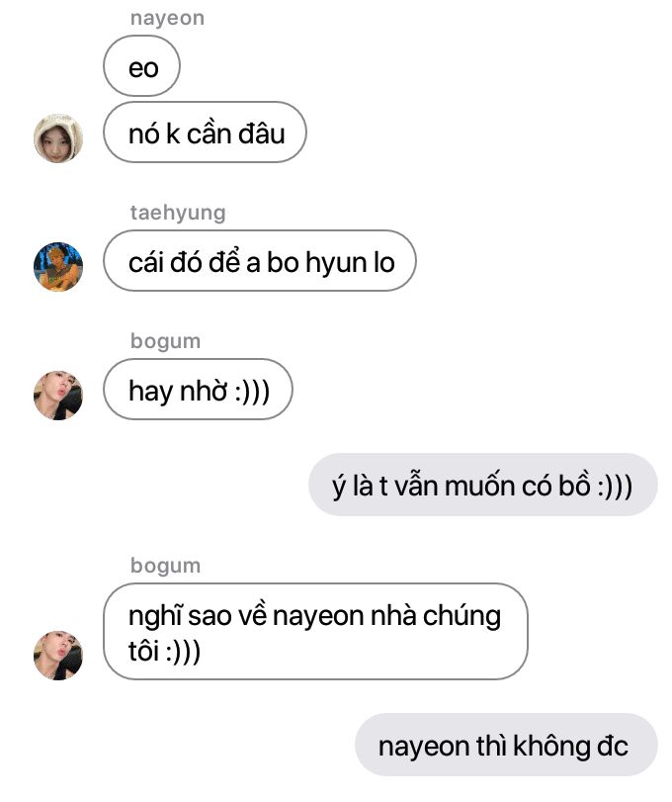Tap the ":)))" emoticon in "hay nhờ" message

click(x=252, y=393)
